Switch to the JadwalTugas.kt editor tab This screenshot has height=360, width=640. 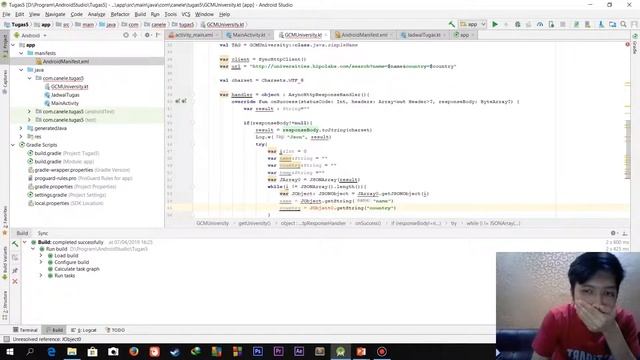point(423,35)
